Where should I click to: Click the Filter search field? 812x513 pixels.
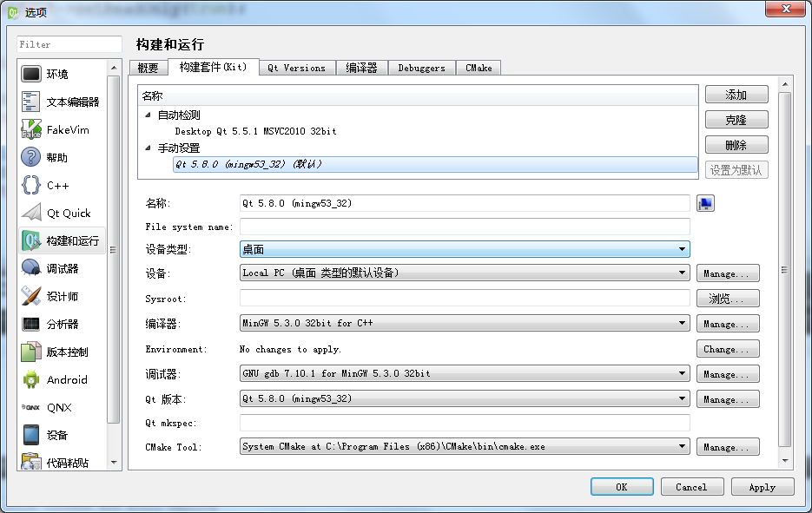coord(69,44)
